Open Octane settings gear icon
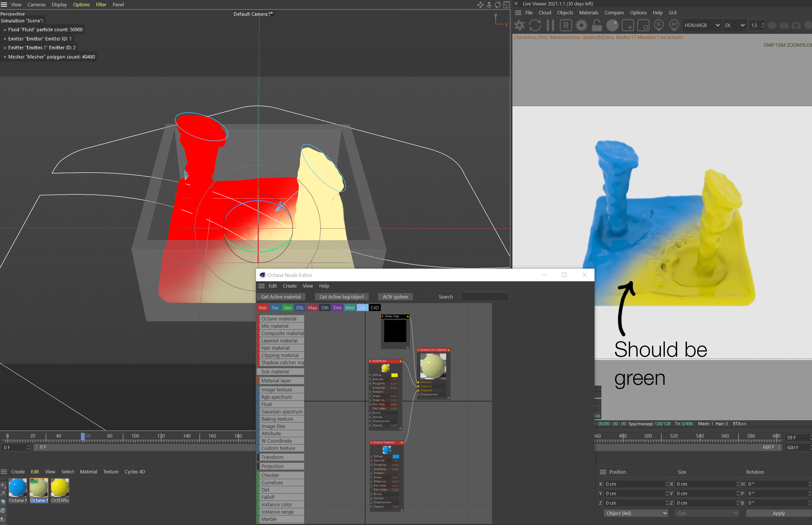This screenshot has width=812, height=525. click(x=581, y=25)
